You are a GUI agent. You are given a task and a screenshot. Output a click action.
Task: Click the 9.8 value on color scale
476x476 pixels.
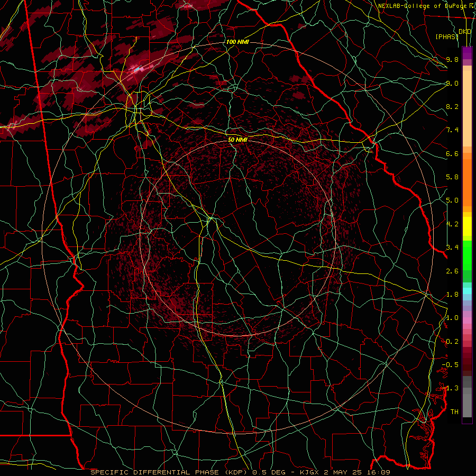pos(452,59)
